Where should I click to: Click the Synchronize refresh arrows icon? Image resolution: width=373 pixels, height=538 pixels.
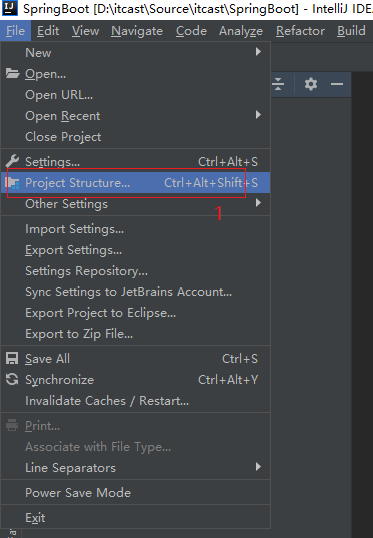click(12, 379)
